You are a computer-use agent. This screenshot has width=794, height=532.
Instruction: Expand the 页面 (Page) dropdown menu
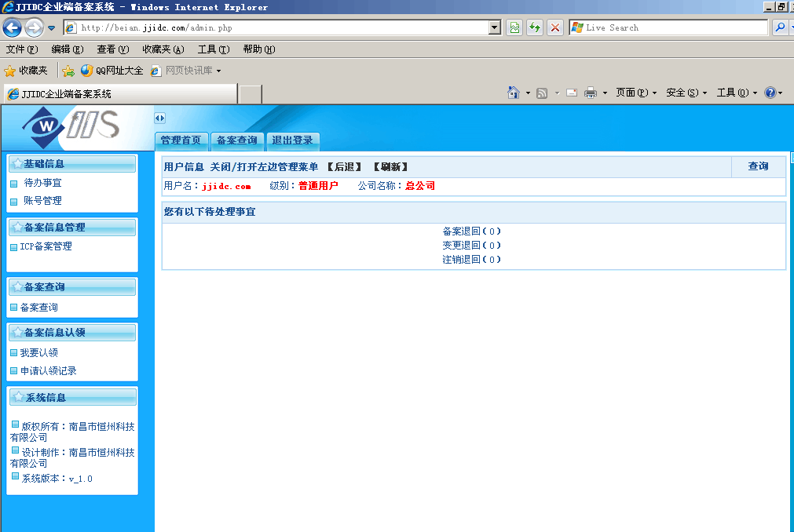click(636, 93)
